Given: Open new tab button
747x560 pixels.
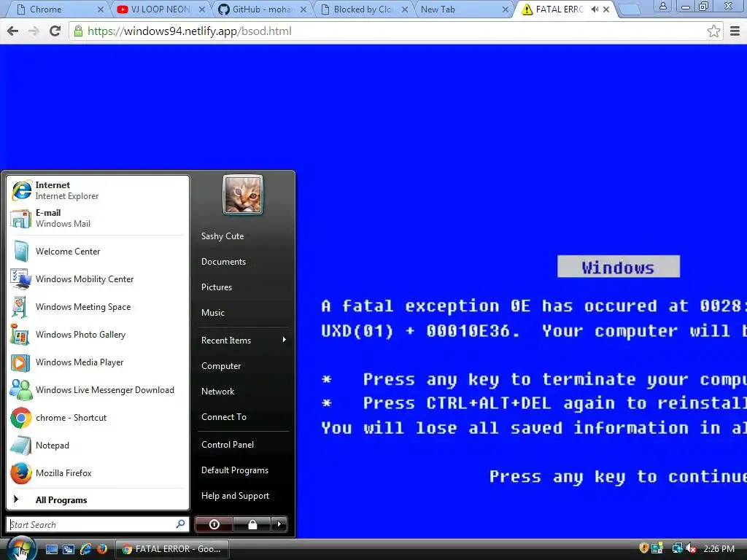Looking at the screenshot, I should 629,10.
